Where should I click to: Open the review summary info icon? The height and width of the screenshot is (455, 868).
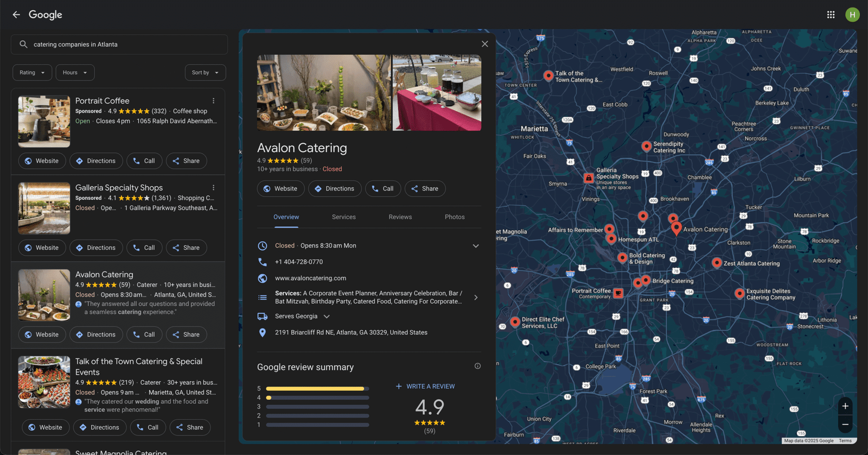pyautogui.click(x=477, y=366)
